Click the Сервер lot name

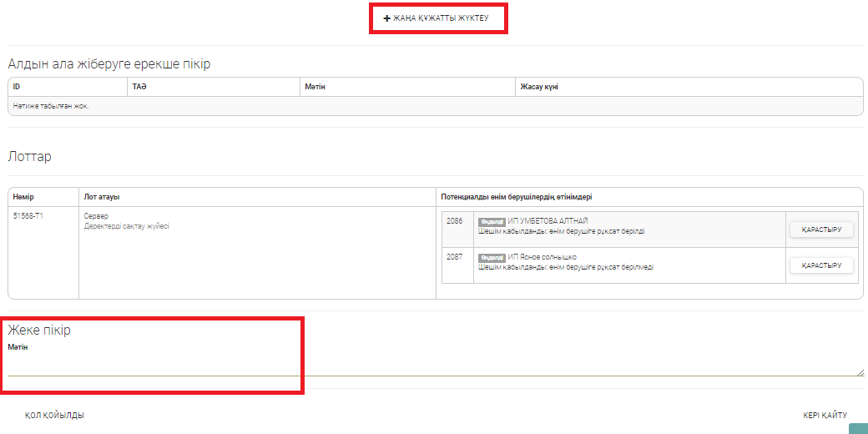[97, 216]
